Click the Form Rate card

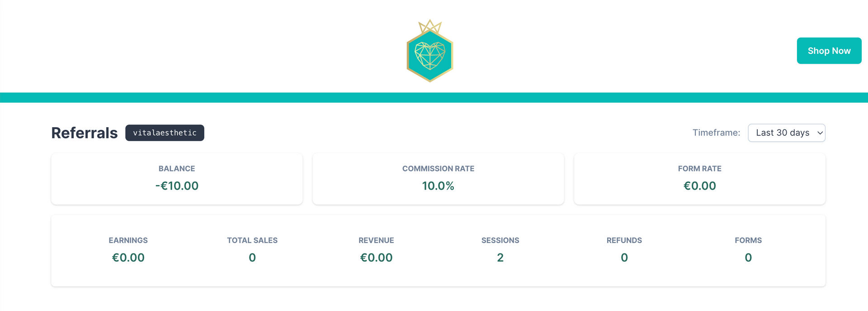coord(699,178)
